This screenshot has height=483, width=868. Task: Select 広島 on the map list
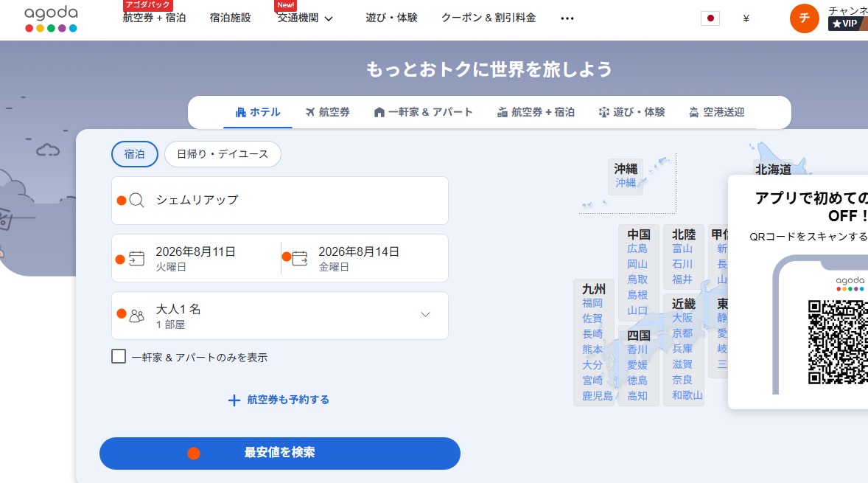click(637, 249)
